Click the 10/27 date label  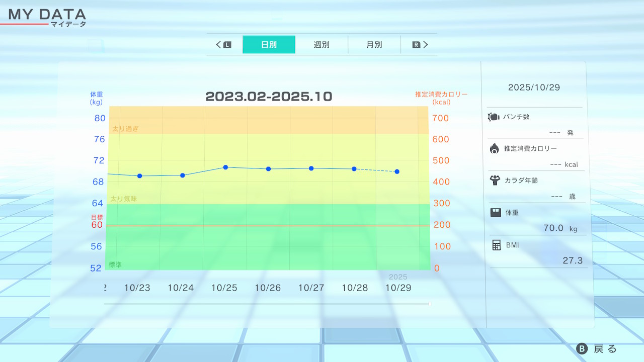click(311, 288)
